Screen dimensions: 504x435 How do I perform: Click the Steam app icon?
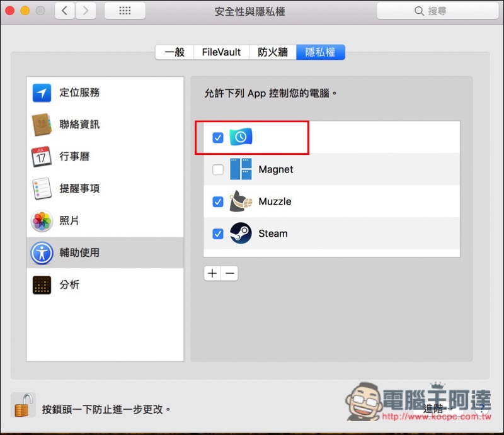(x=241, y=234)
